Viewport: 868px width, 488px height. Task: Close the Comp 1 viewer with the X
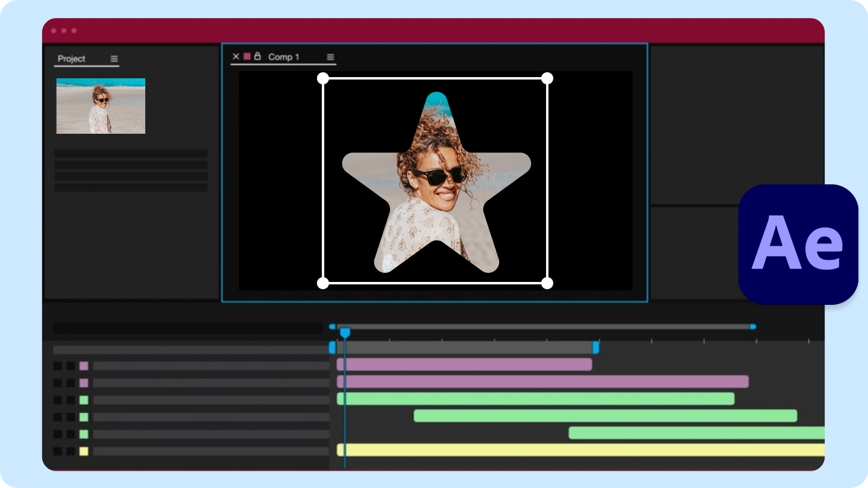click(x=235, y=57)
